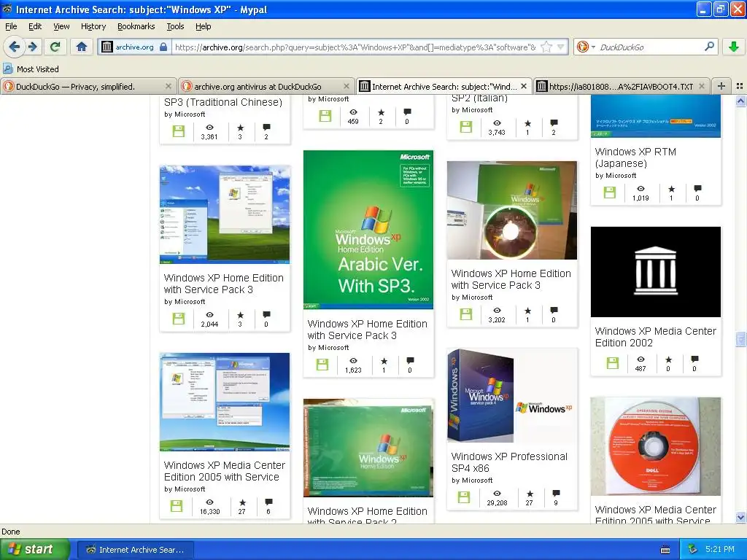Click the favorites star on Professional SP4 card
Viewport: 747px width, 560px height.
(x=530, y=494)
